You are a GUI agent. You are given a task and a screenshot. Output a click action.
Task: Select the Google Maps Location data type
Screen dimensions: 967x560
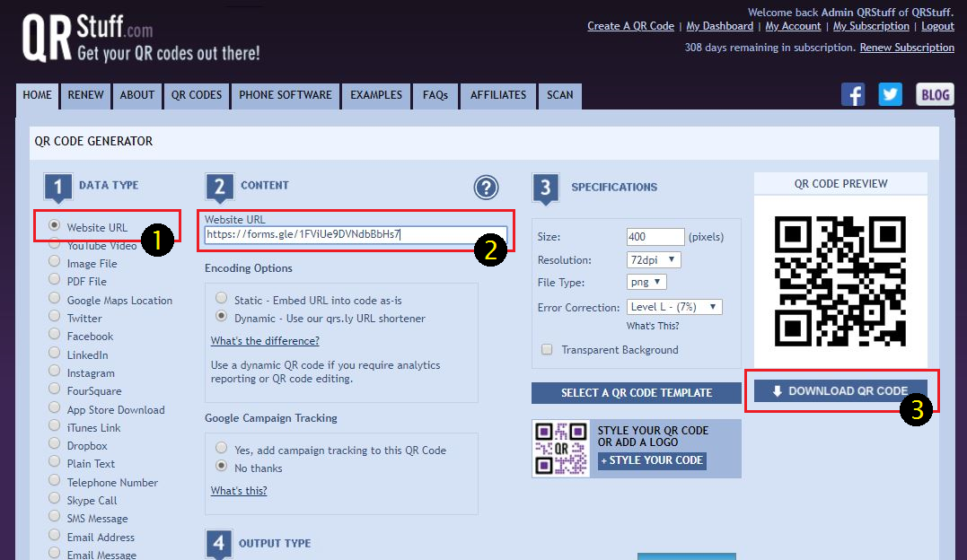click(54, 299)
